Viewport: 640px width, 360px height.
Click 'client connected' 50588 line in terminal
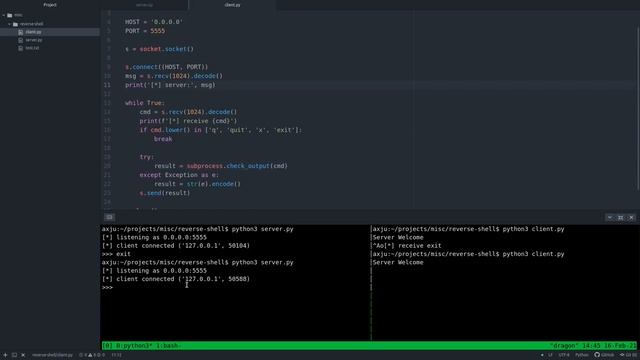176,279
